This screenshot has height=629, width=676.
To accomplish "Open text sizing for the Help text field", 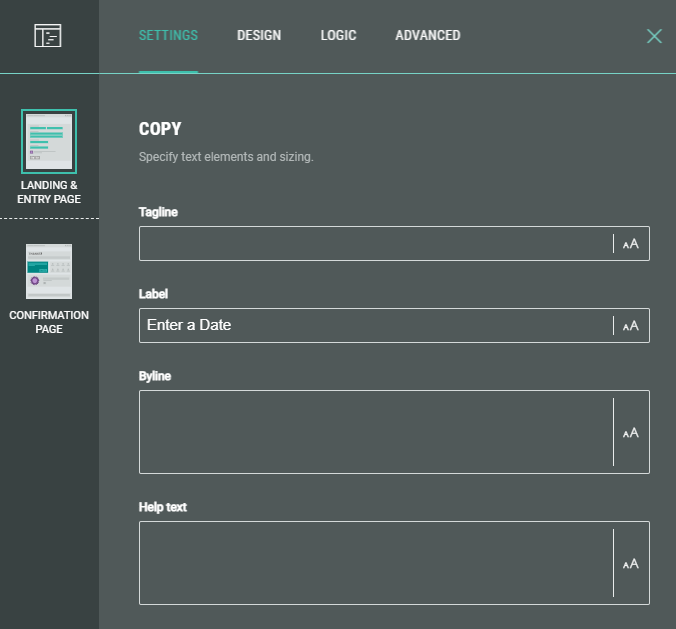I will click(631, 563).
